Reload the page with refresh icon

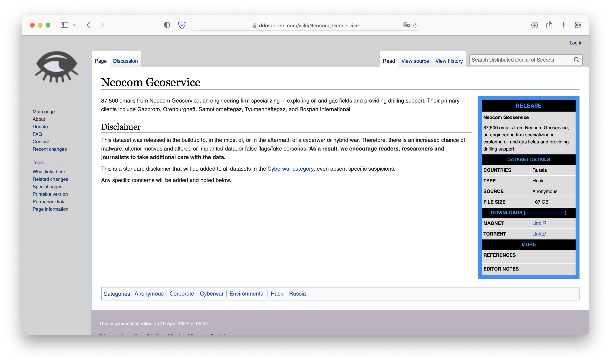(415, 25)
